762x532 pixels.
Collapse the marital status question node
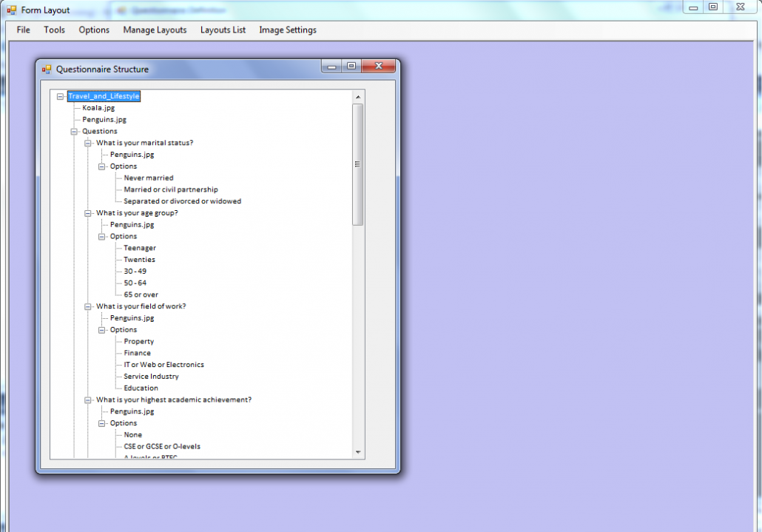coord(88,143)
